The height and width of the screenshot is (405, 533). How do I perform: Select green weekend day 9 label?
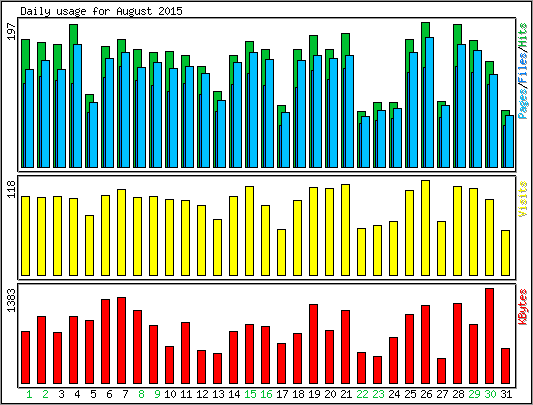click(x=157, y=394)
